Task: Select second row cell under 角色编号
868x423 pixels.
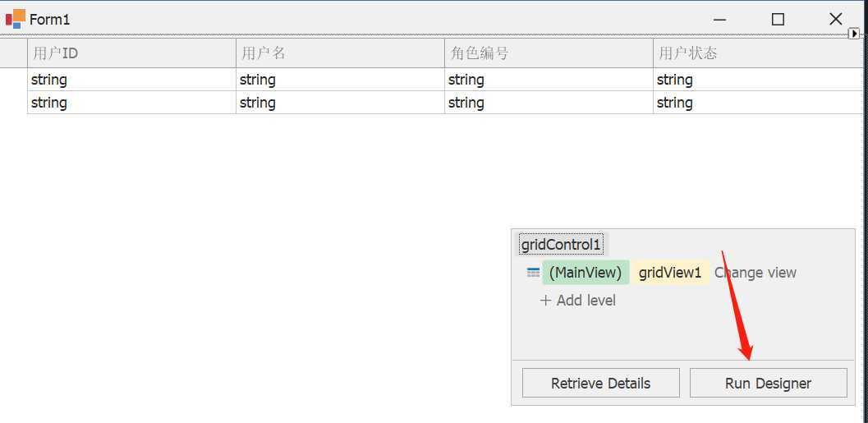Action: pos(549,103)
